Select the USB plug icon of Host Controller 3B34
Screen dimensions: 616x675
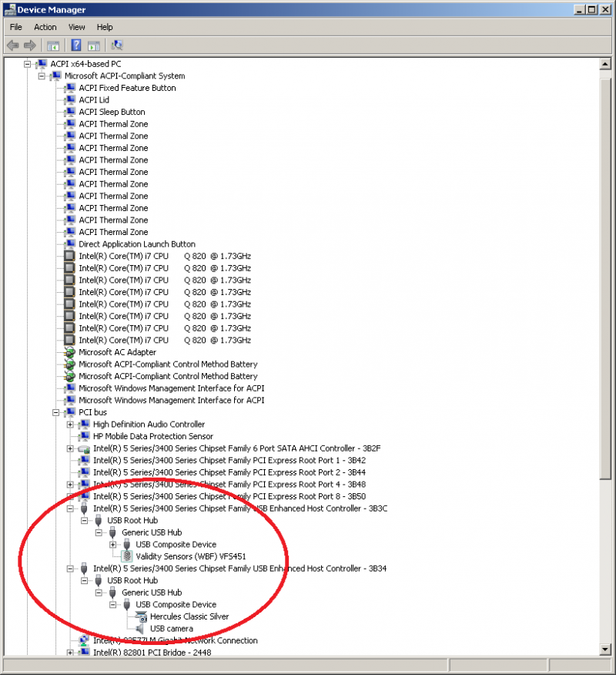pos(84,569)
